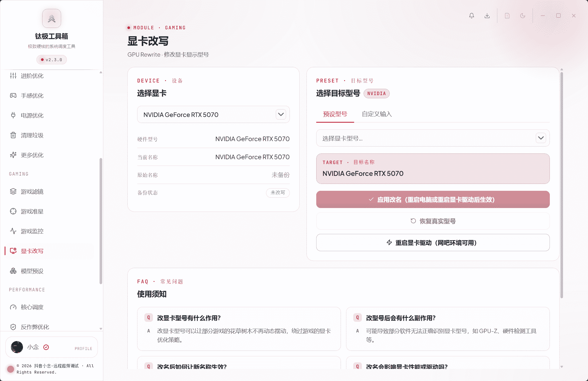Expand the 选择显卡 GPU dropdown
The width and height of the screenshot is (588, 381).
click(x=214, y=115)
